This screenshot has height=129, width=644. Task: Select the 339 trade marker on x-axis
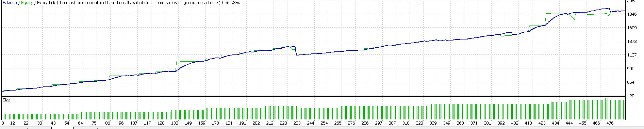tap(433, 123)
